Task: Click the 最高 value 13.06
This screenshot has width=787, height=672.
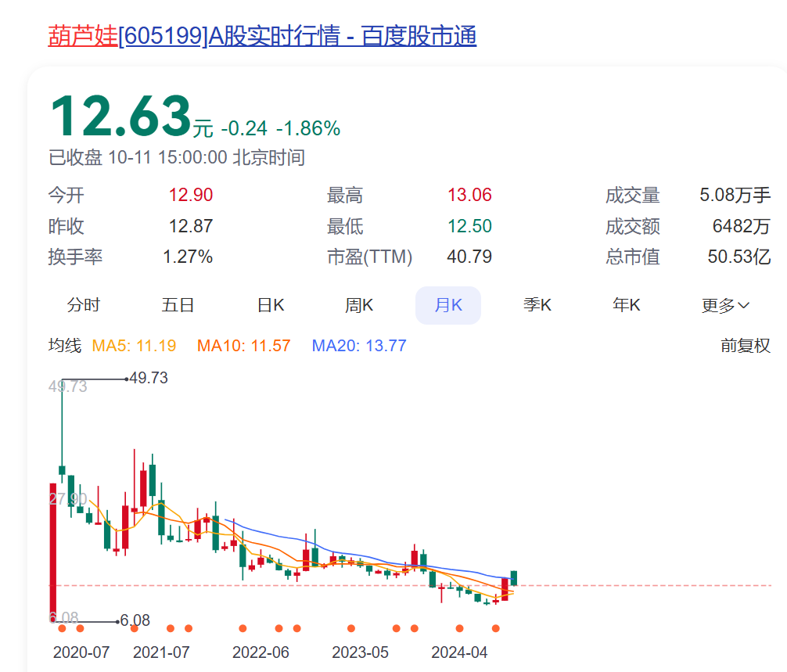Action: (x=469, y=195)
